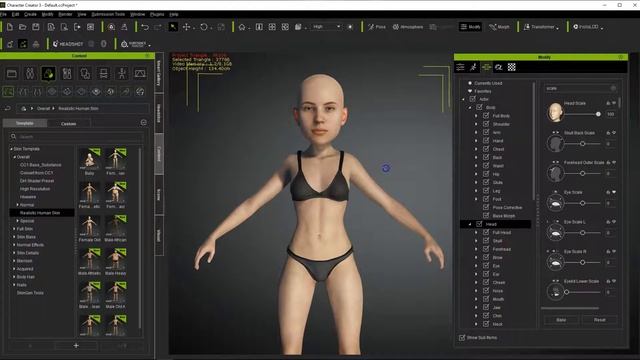640x360 pixels.
Task: Click the Home camera view icon
Action: tap(242, 27)
